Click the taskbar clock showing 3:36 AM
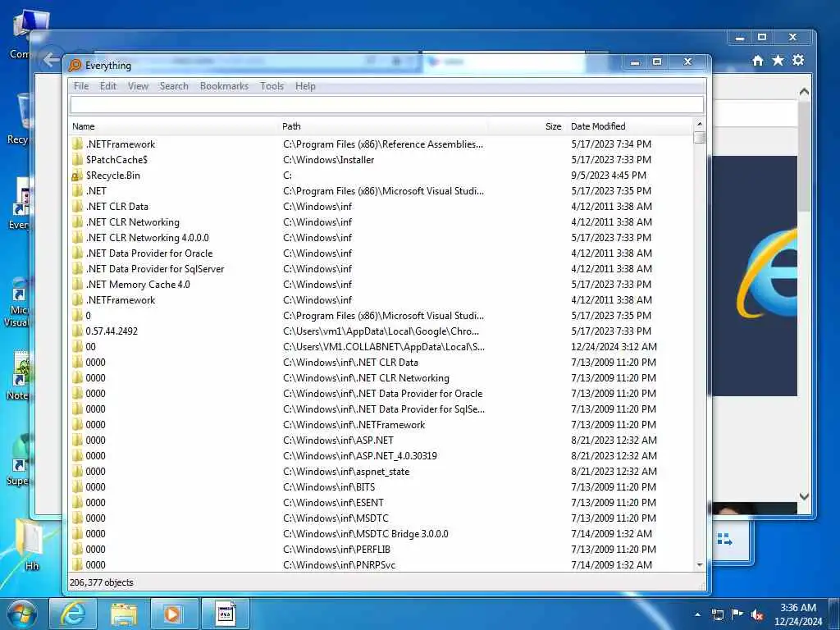The width and height of the screenshot is (840, 630). pos(798,614)
